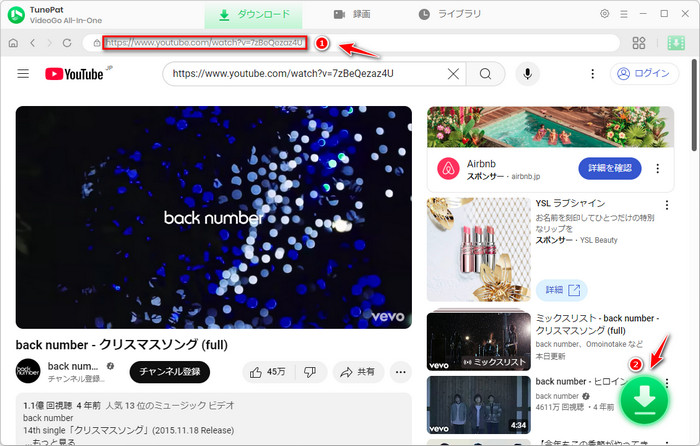The image size is (700, 446).
Task: Open YSL ad options menu
Action: 667,205
